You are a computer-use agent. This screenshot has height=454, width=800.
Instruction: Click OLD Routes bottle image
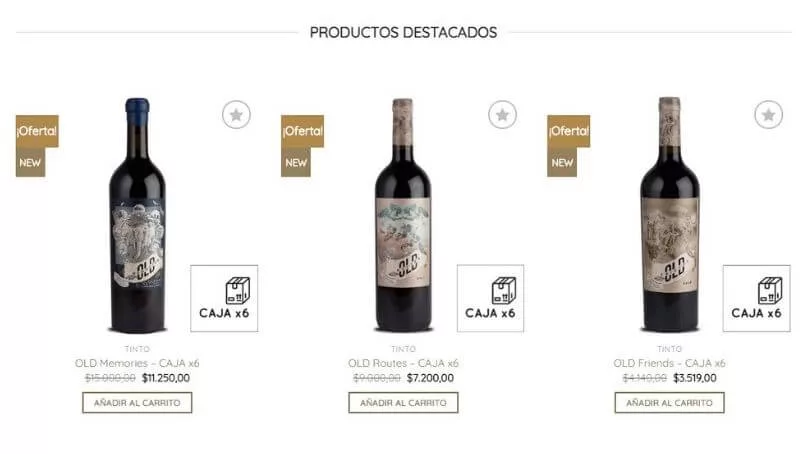click(x=403, y=215)
